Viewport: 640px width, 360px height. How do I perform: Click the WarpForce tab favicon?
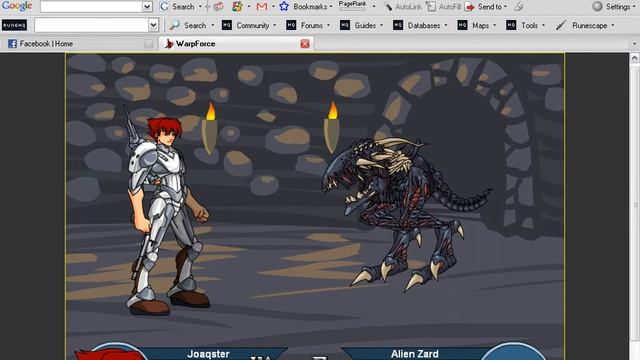click(169, 44)
